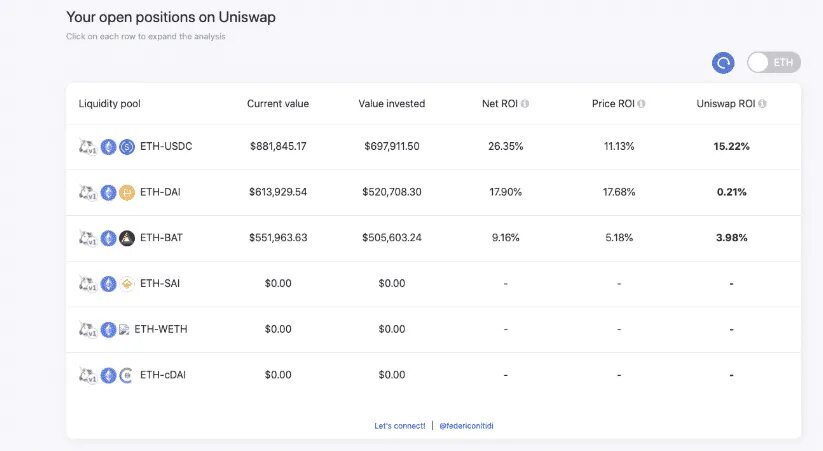
Task: Open the @federiconitidi profile link
Action: tap(466, 426)
